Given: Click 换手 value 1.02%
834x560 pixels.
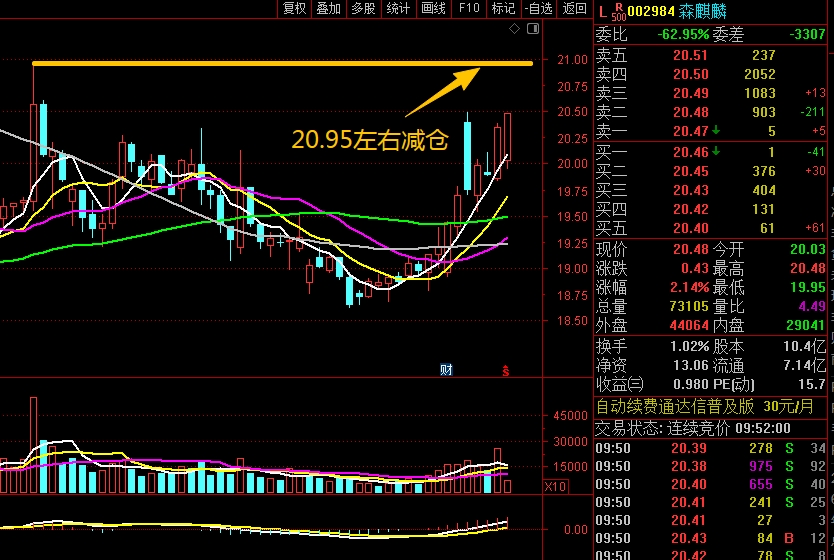Looking at the screenshot, I should pos(689,347).
